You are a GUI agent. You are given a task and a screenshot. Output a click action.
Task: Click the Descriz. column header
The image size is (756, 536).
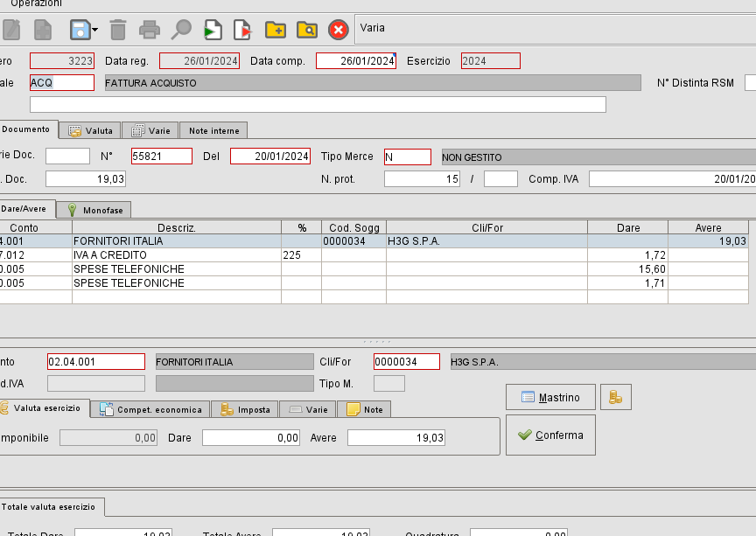point(177,227)
